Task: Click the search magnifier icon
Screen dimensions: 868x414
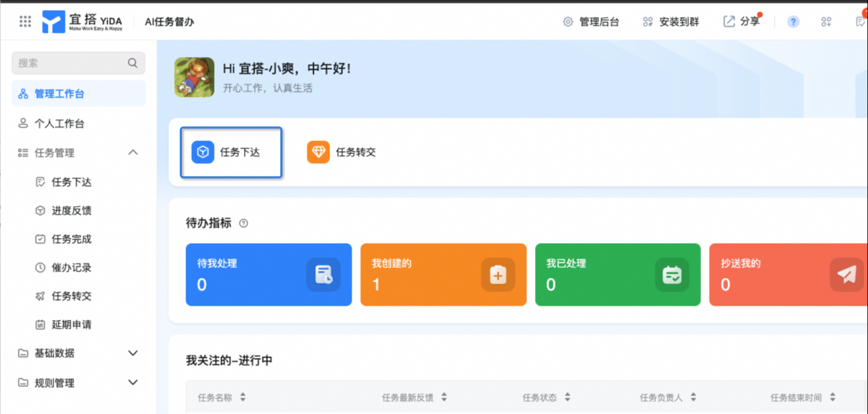Action: coord(133,63)
